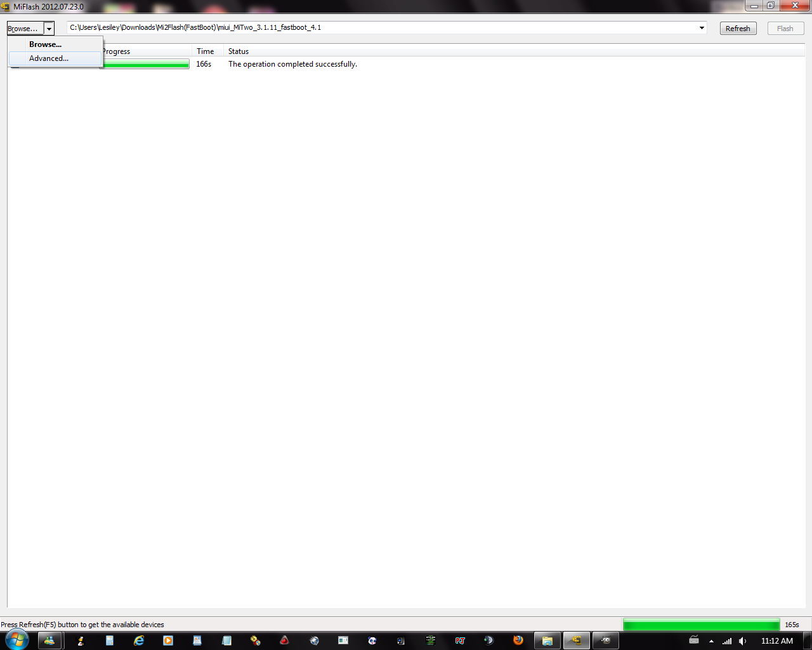Open the 11:12 AM taskbar clock
This screenshot has width=812, height=650.
click(x=777, y=641)
